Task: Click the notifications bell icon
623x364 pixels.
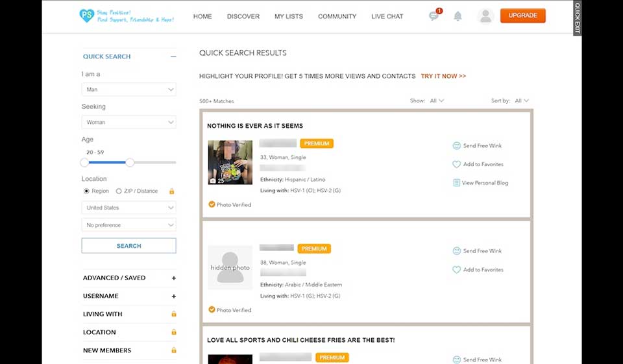Action: tap(458, 16)
